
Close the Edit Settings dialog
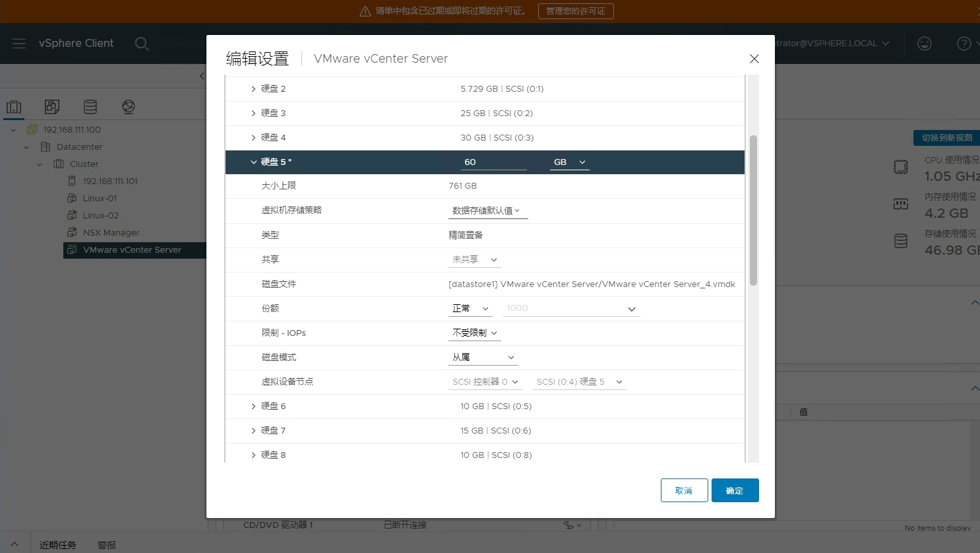[754, 59]
